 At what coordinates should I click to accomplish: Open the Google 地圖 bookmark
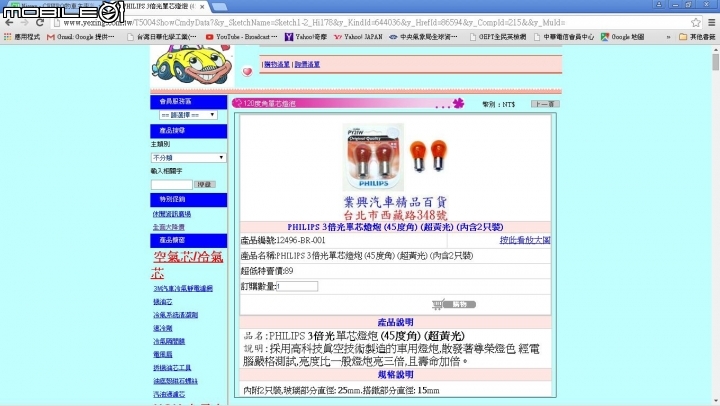pos(623,37)
